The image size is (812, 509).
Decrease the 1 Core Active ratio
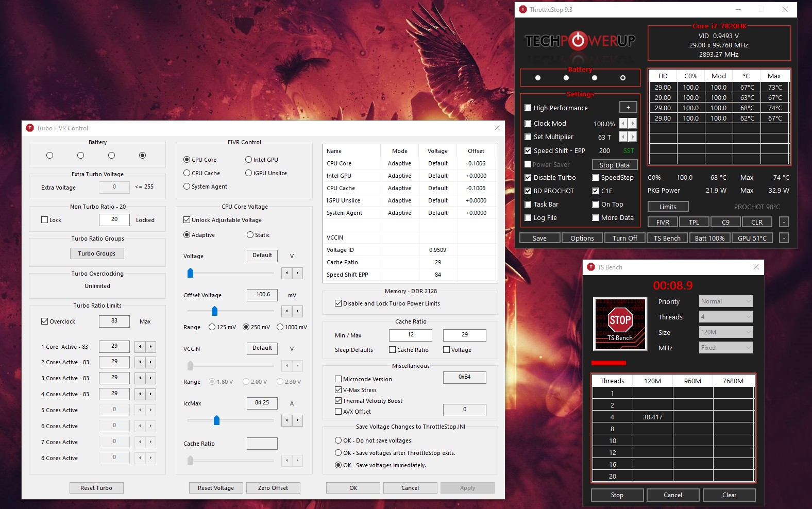pos(140,347)
